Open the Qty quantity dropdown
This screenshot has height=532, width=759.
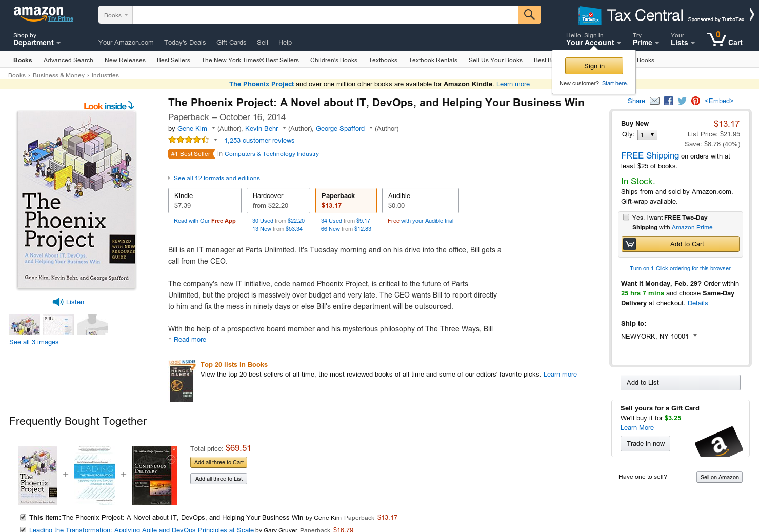click(647, 135)
